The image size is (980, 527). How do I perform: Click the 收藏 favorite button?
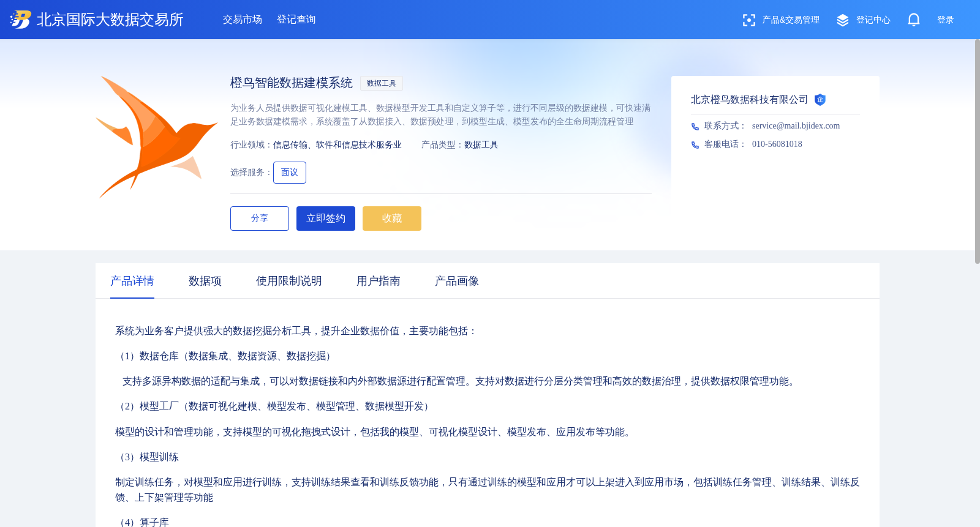[392, 219]
